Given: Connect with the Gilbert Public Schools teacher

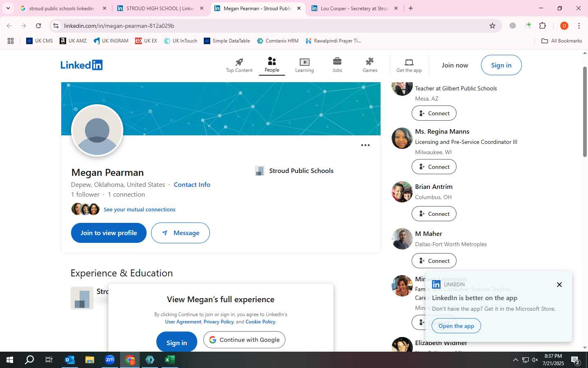Looking at the screenshot, I should pos(434,113).
